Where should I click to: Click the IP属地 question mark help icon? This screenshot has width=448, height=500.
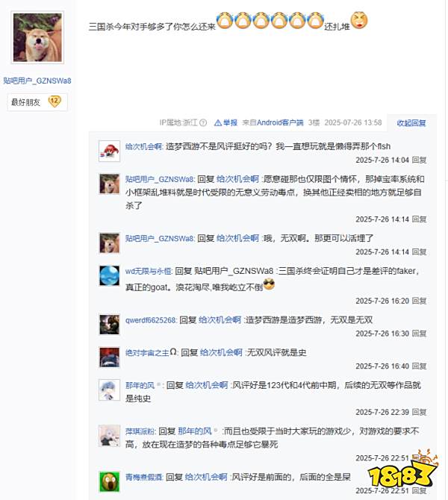coord(203,123)
